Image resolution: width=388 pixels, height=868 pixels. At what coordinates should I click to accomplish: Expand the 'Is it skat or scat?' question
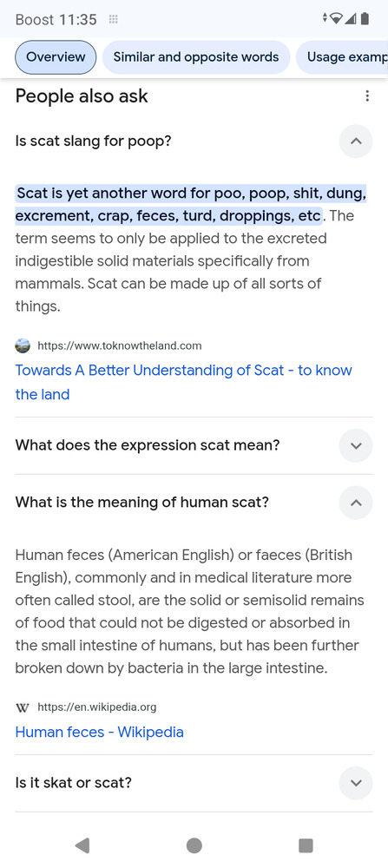pyautogui.click(x=356, y=783)
